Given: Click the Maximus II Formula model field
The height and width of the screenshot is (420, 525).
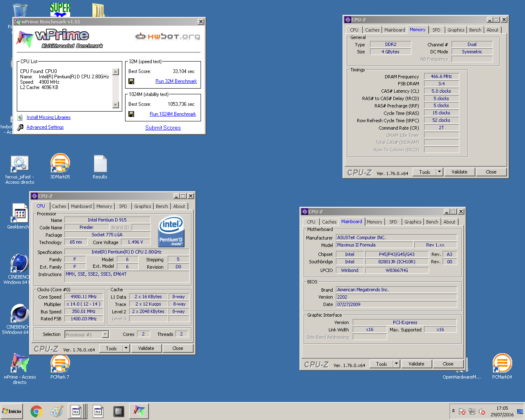Looking at the screenshot, I should click(374, 245).
